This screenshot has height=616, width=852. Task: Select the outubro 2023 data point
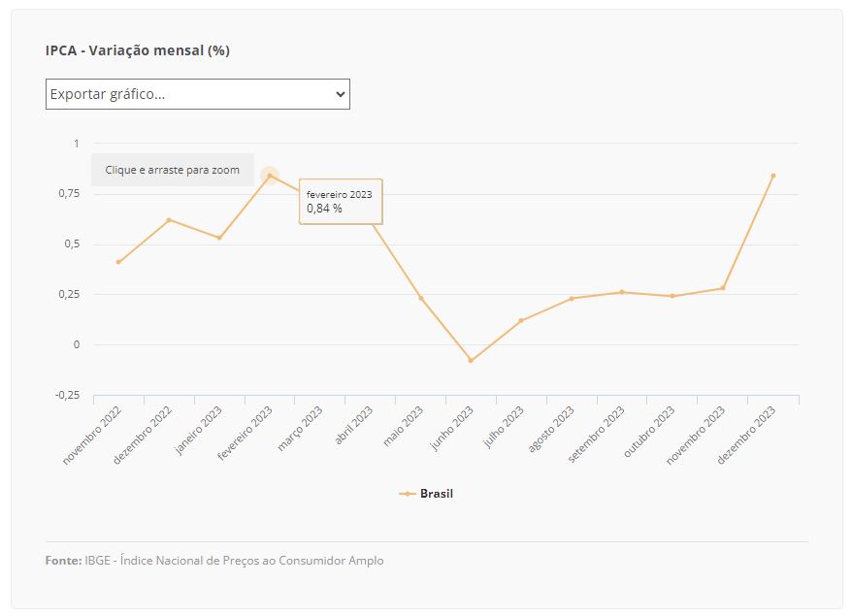point(672,296)
